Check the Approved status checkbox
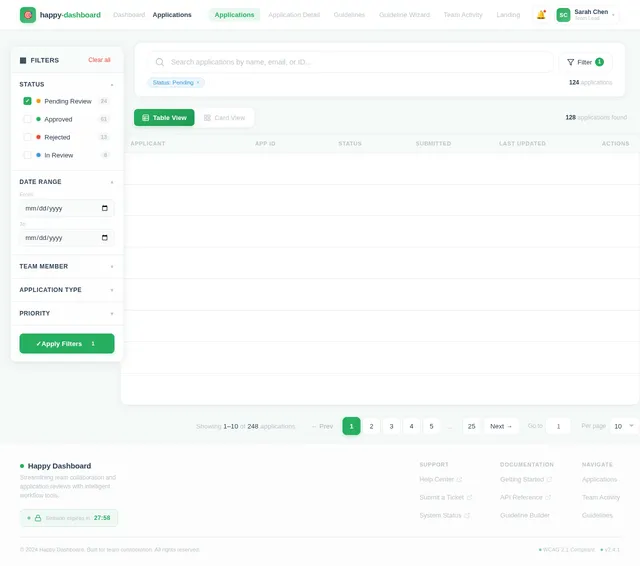640x566 pixels. click(x=27, y=119)
